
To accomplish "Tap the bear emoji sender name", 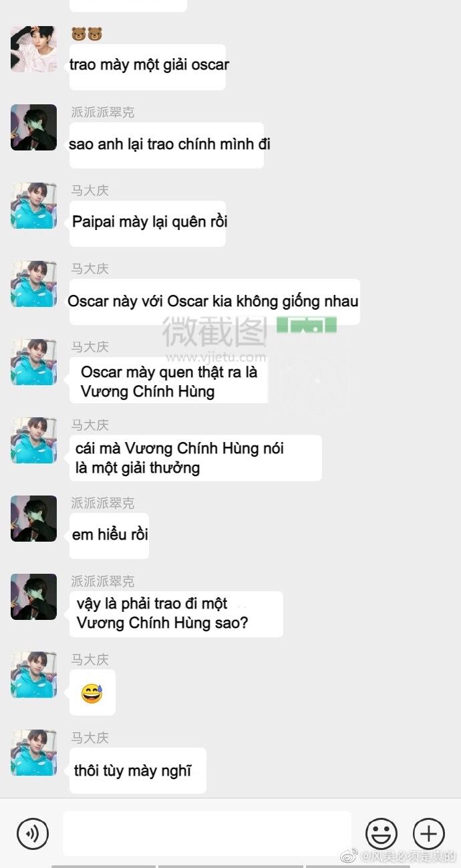I will pyautogui.click(x=87, y=34).
